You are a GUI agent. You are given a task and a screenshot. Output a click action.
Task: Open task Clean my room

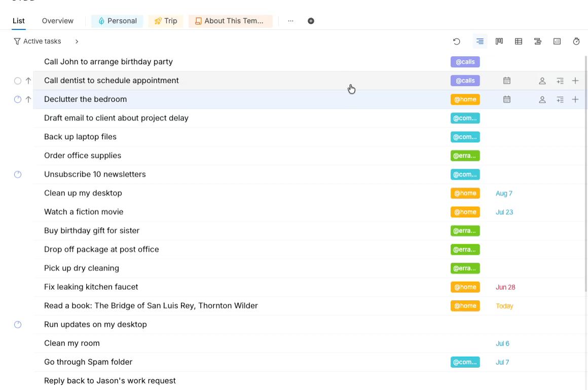pos(72,343)
